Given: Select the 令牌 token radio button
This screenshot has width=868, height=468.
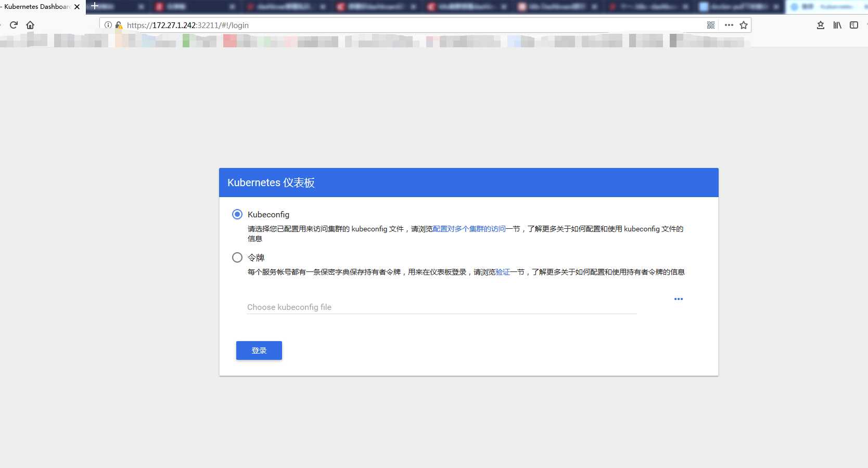Looking at the screenshot, I should [237, 257].
